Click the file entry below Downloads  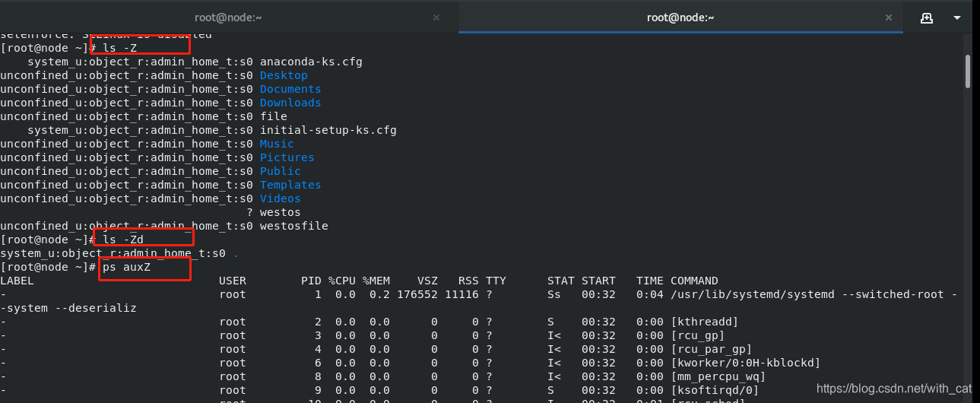point(274,116)
